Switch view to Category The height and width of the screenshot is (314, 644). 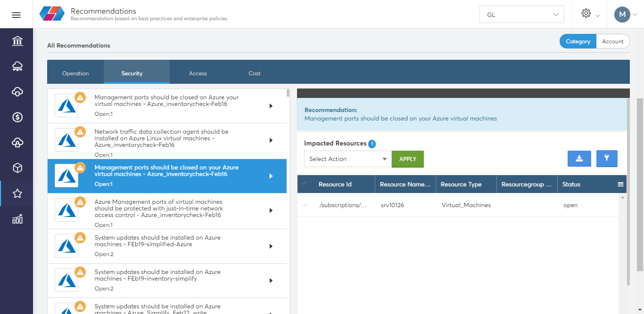coord(578,41)
